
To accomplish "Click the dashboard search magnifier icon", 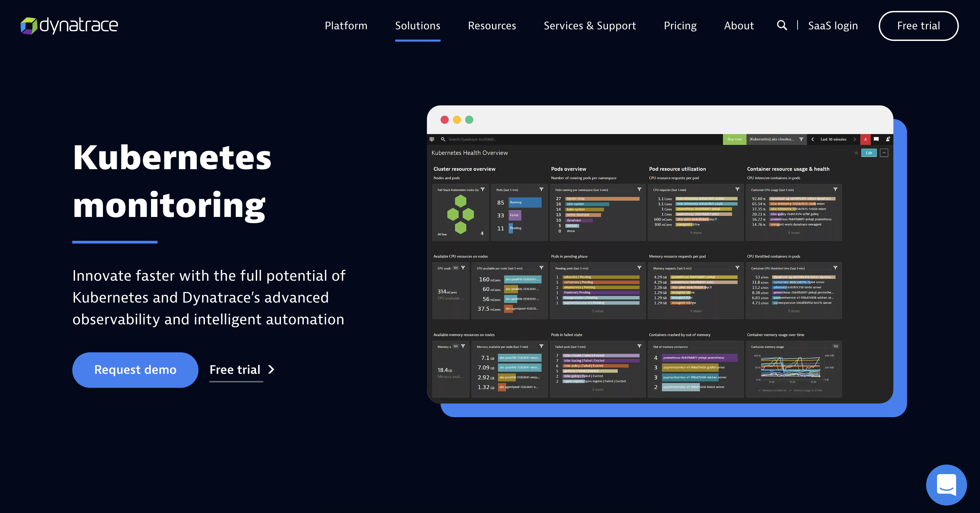I will click(443, 139).
